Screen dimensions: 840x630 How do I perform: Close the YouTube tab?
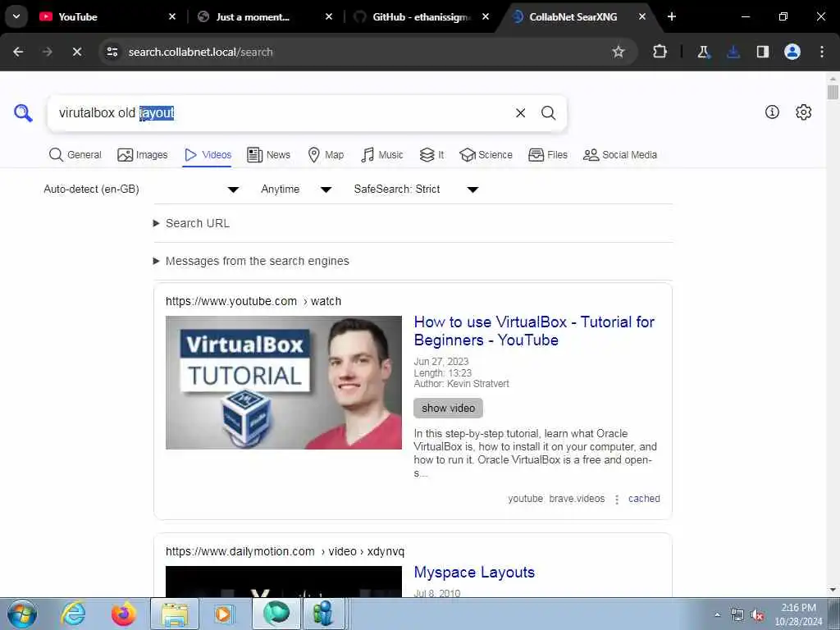tap(172, 16)
